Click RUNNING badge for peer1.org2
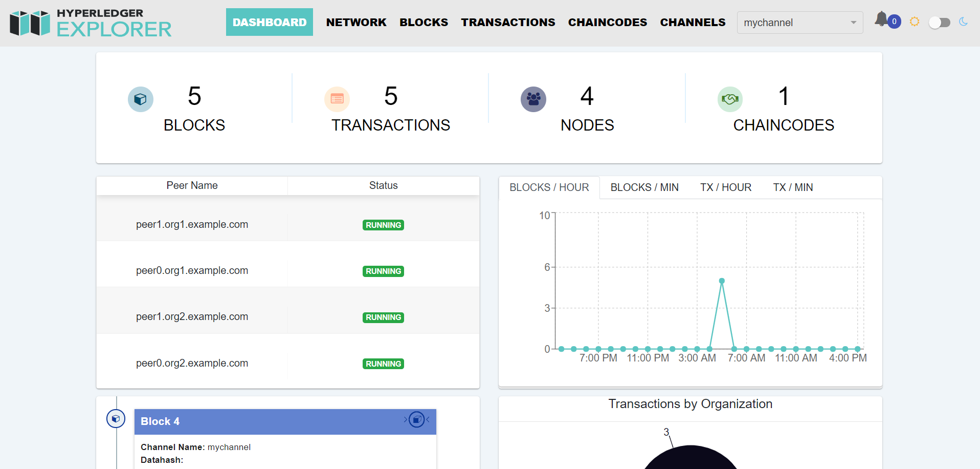The height and width of the screenshot is (469, 980). [x=384, y=317]
